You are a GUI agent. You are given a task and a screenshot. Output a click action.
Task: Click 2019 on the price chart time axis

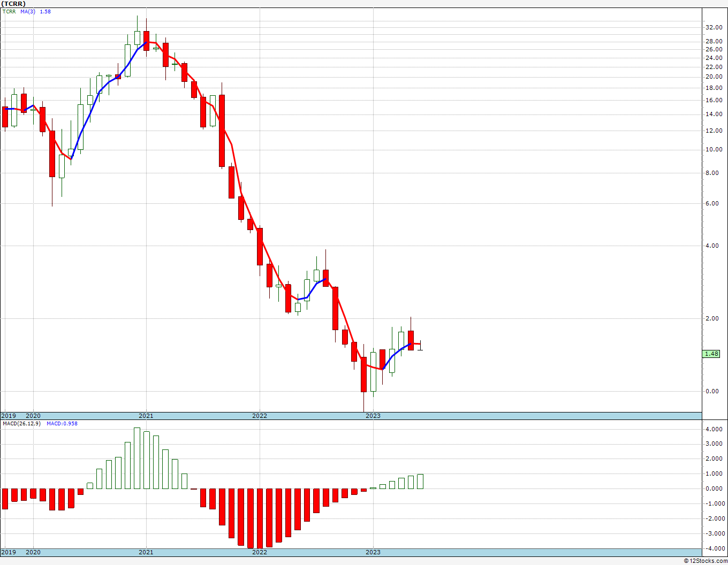8,416
